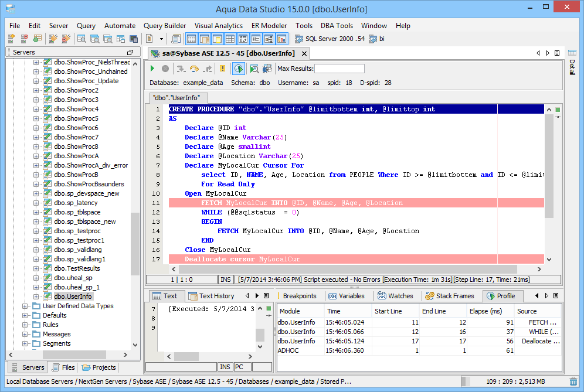The width and height of the screenshot is (584, 392).
Task: Focus the Max Results input field
Action: pyautogui.click(x=339, y=69)
